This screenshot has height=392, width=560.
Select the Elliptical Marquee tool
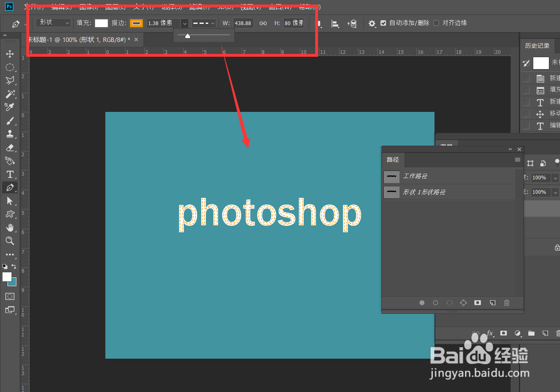pyautogui.click(x=10, y=67)
